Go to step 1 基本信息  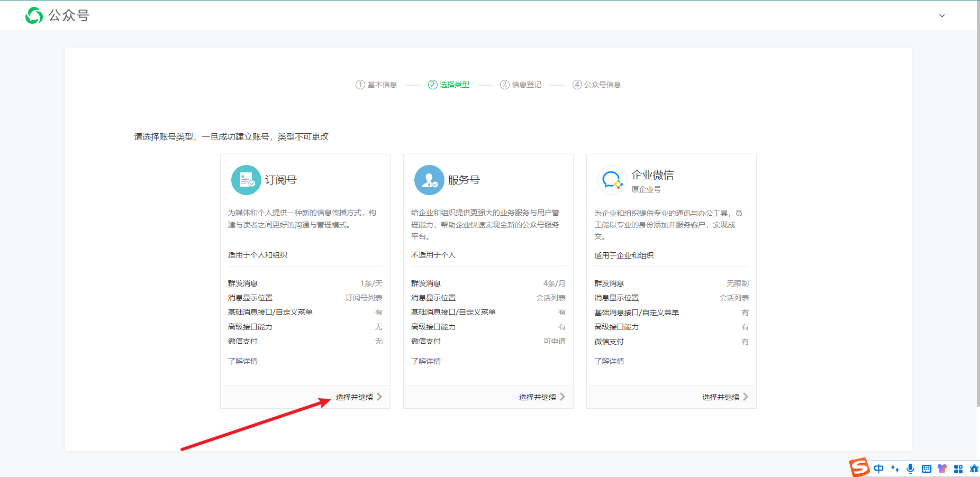tap(376, 85)
